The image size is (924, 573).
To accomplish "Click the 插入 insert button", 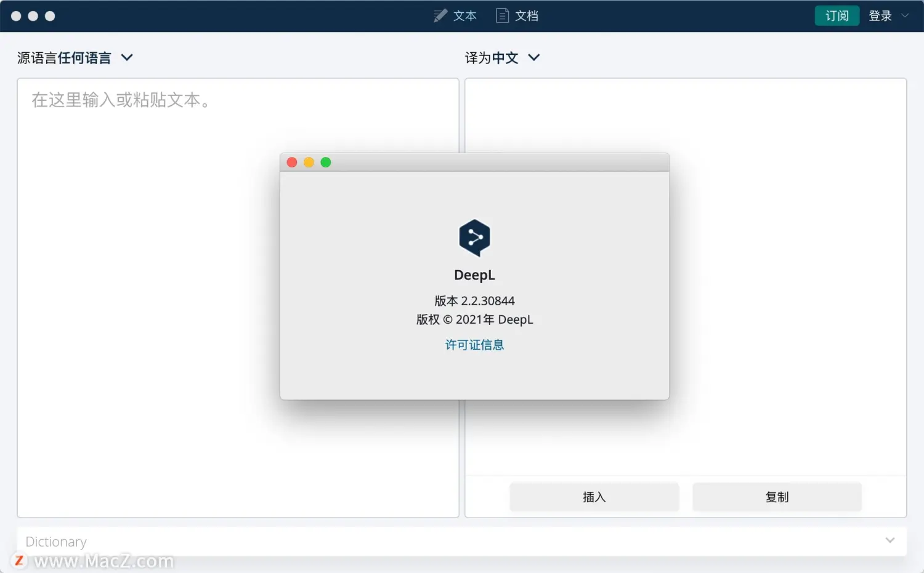I will [594, 497].
